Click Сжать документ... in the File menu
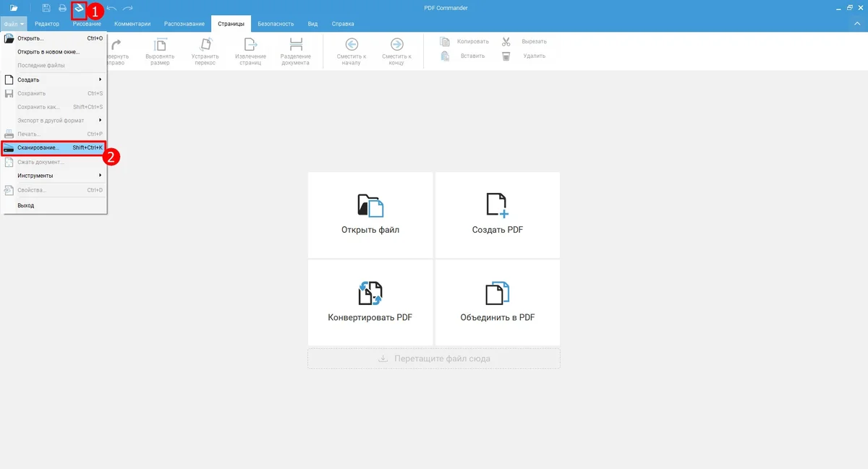This screenshot has height=469, width=868. tap(55, 162)
